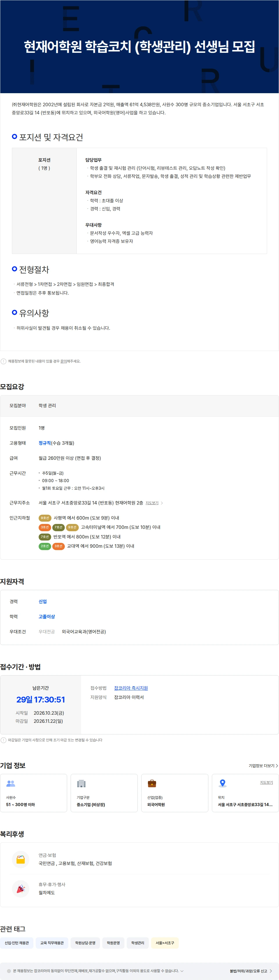Click the chevron after the work address 지도보기
Viewport: 279px width, 980px height.
click(x=162, y=503)
